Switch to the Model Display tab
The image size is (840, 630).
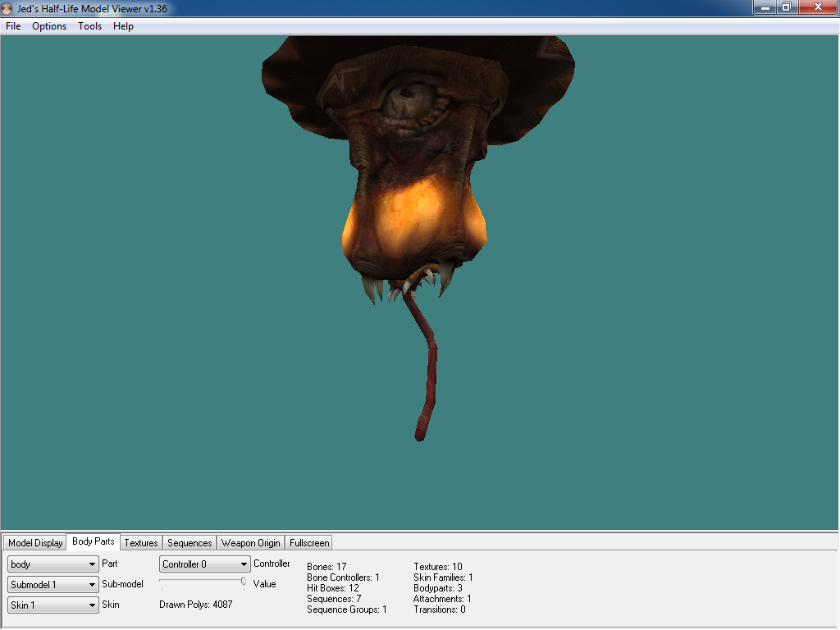tap(34, 543)
